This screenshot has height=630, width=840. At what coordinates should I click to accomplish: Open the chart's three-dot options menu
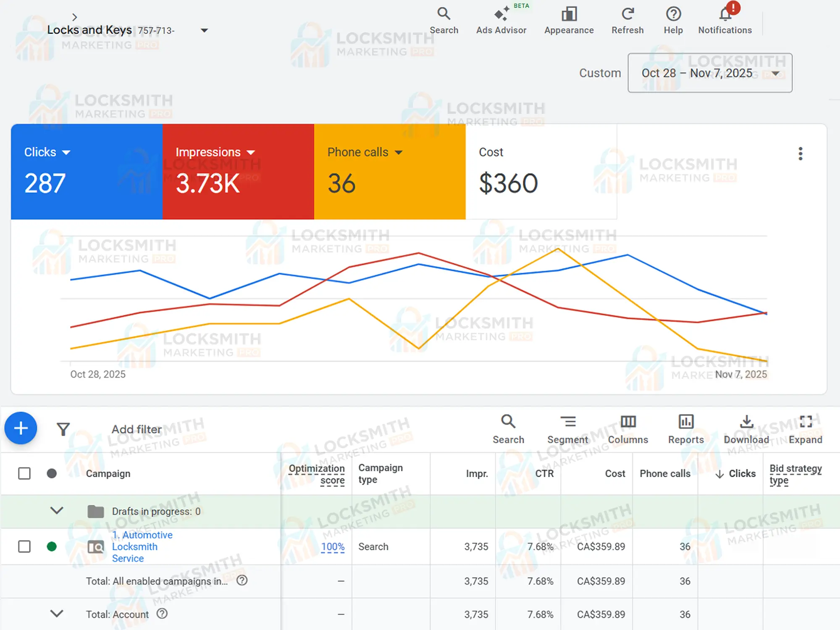801,154
